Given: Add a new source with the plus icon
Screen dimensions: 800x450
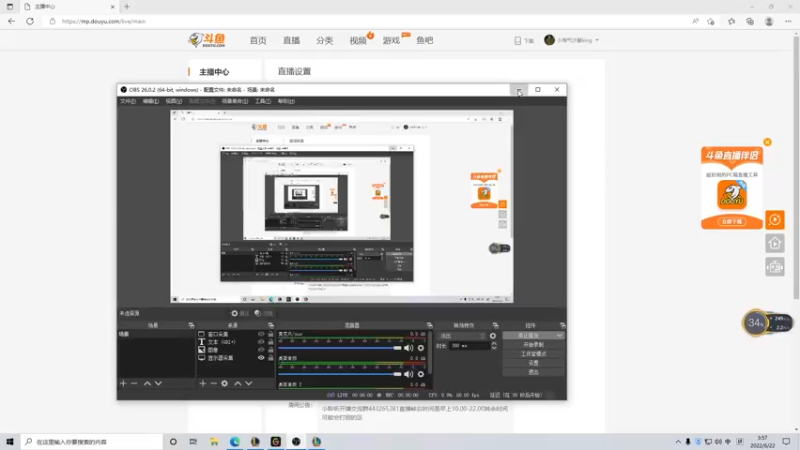Looking at the screenshot, I should point(203,383).
